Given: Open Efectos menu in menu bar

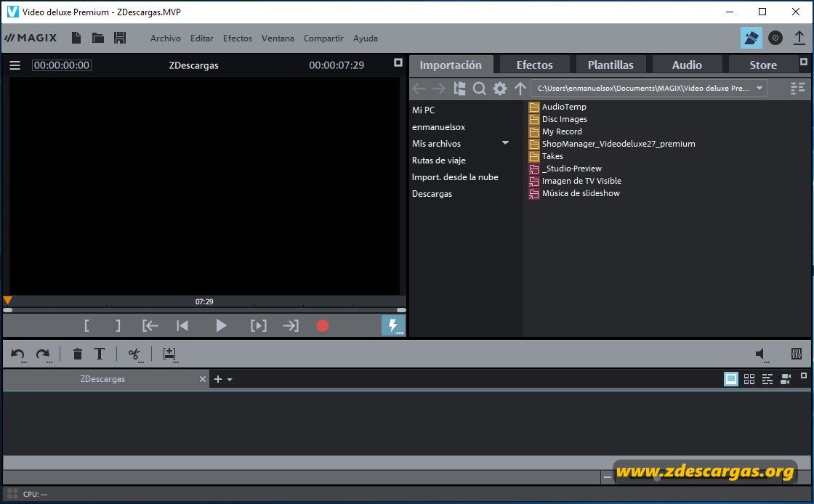Looking at the screenshot, I should [237, 38].
